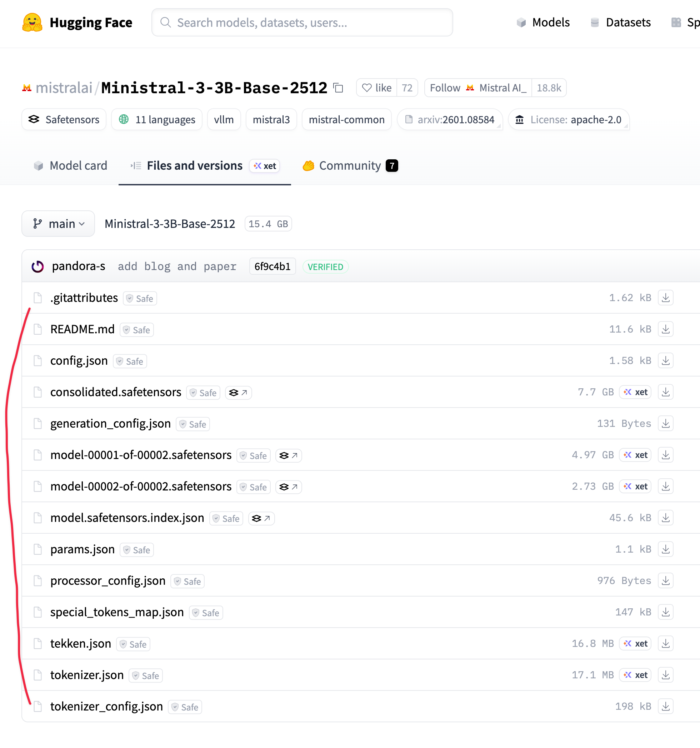
Task: Go to Models in top navigation
Action: point(543,23)
